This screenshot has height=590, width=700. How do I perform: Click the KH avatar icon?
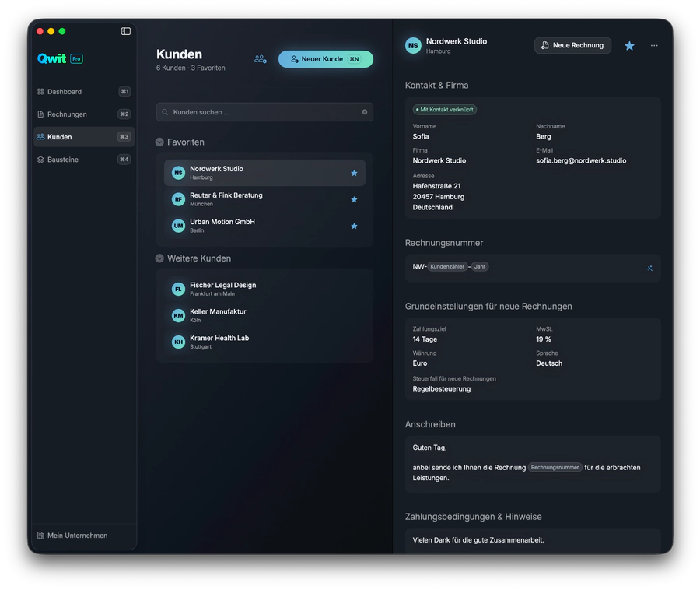click(179, 342)
